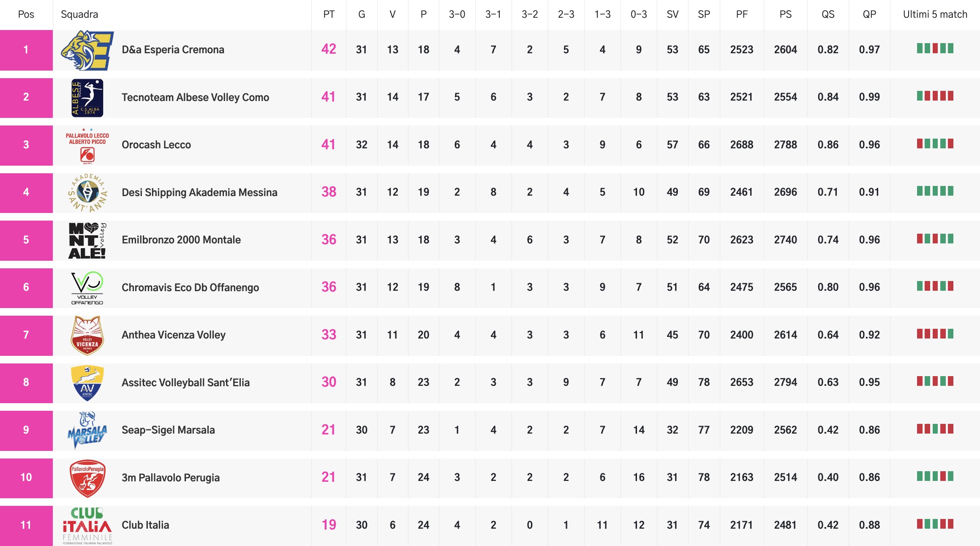Click the Marsala Volley logo
The image size is (980, 546).
(87, 430)
